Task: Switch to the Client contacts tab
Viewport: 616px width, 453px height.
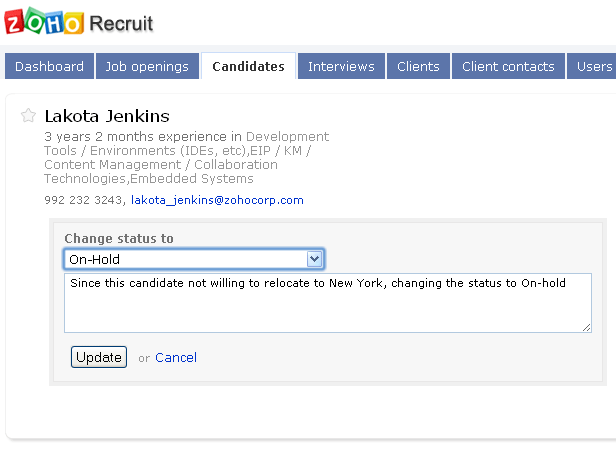Action: coord(508,66)
